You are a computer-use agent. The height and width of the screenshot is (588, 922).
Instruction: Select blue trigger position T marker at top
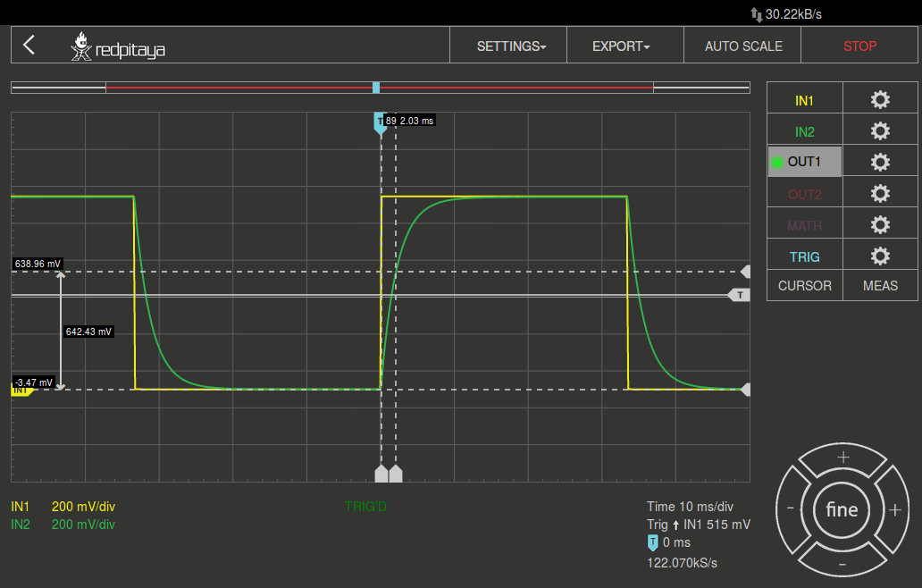[380, 123]
